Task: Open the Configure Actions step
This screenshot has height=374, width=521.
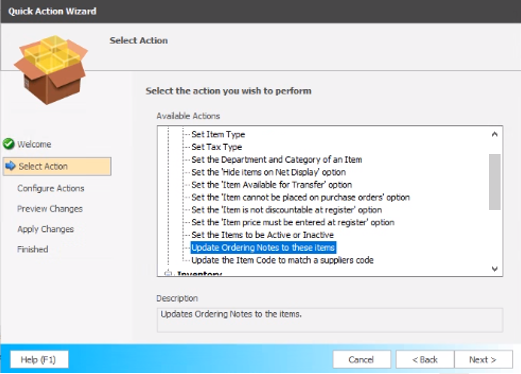Action: [51, 188]
